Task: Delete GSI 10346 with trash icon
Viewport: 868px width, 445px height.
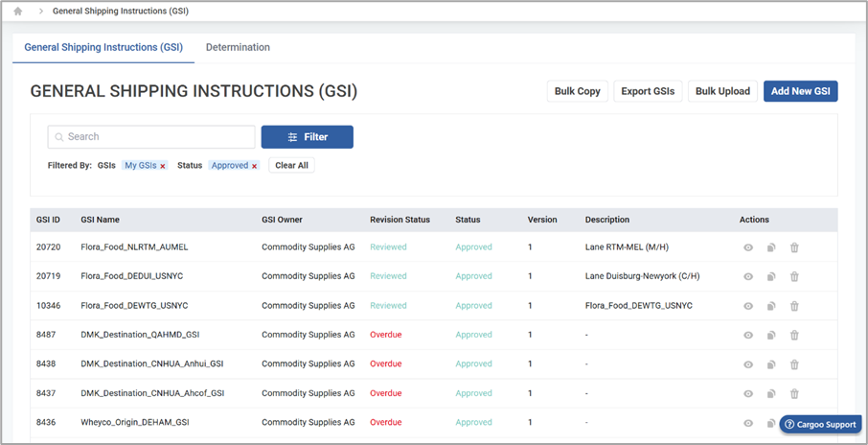Action: 794,305
